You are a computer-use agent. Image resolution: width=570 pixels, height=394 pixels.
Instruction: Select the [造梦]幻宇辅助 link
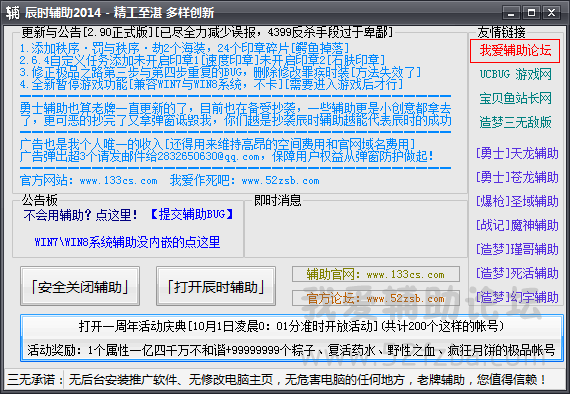tap(517, 297)
